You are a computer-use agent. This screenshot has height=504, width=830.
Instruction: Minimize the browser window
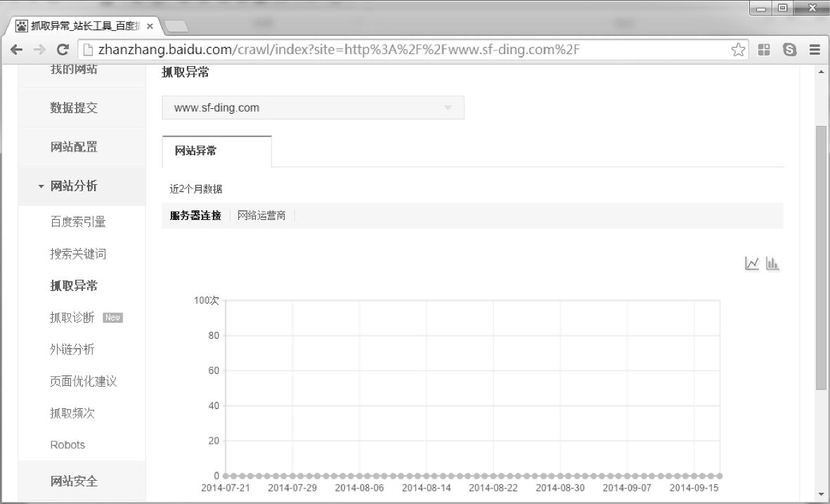[761, 8]
